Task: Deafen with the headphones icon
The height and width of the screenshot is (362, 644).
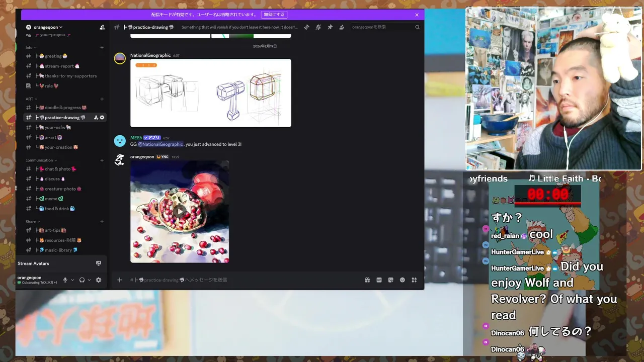Action: (x=82, y=280)
